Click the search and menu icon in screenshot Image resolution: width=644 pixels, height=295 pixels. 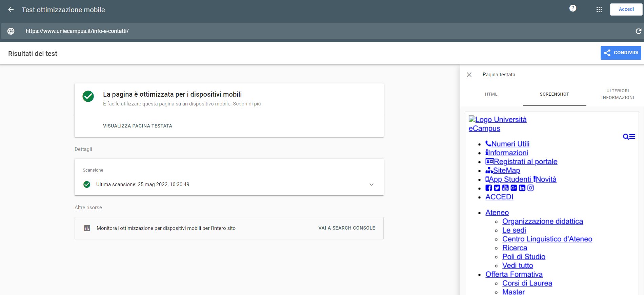click(x=629, y=137)
